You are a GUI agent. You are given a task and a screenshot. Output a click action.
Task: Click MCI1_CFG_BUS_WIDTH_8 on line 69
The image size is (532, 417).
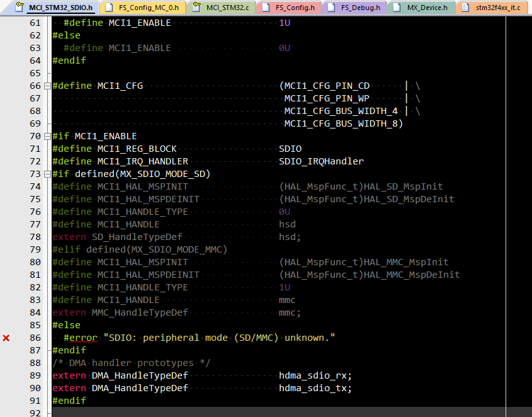[341, 123]
